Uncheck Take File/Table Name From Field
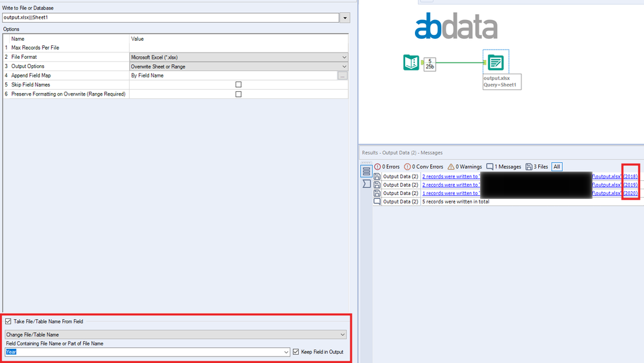The width and height of the screenshot is (644, 363). pyautogui.click(x=8, y=322)
